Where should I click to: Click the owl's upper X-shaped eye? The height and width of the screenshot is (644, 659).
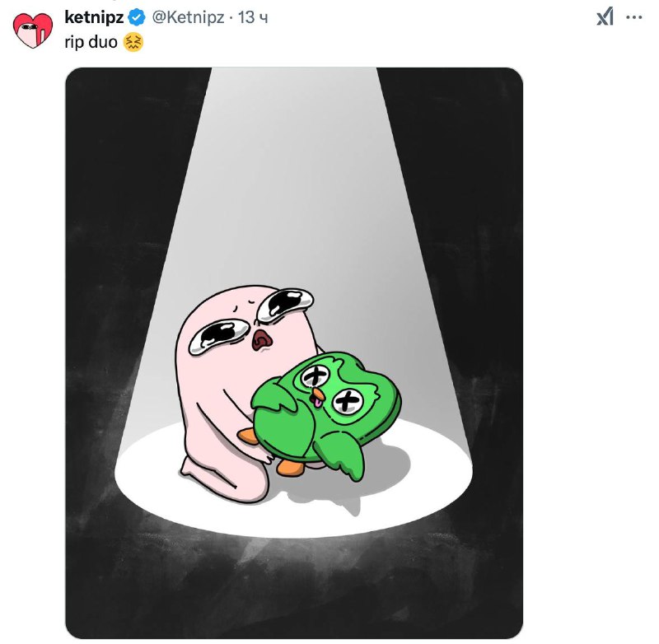click(315, 376)
